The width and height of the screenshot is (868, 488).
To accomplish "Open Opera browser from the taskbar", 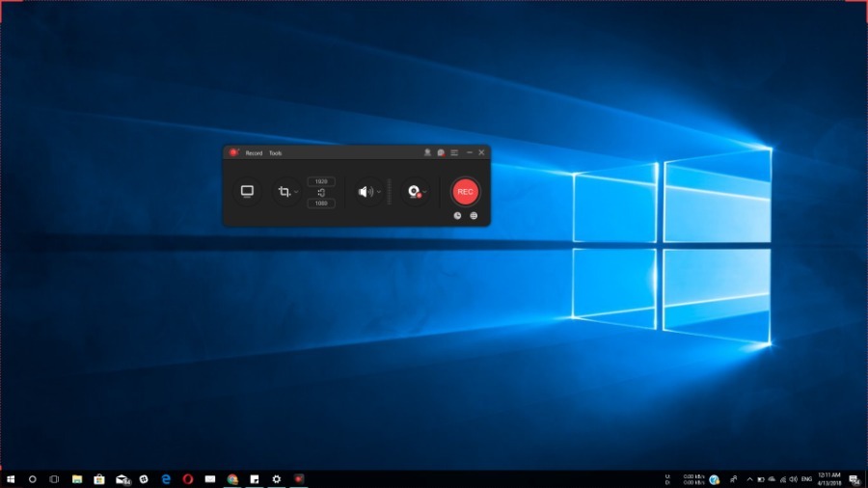I will click(188, 479).
